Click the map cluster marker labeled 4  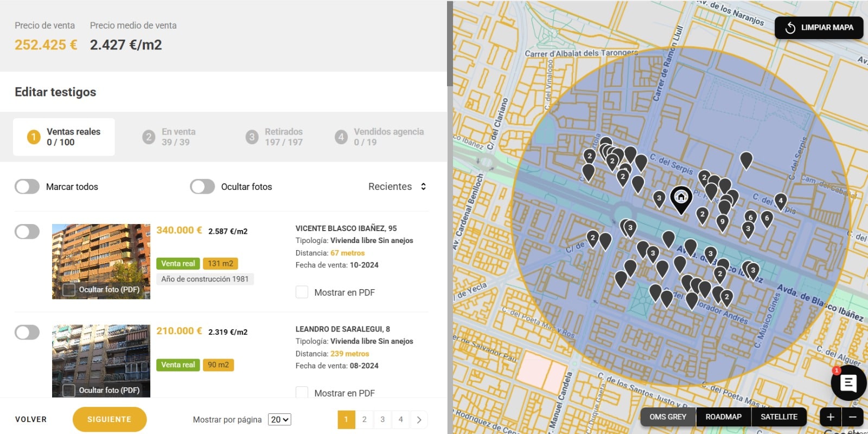781,201
